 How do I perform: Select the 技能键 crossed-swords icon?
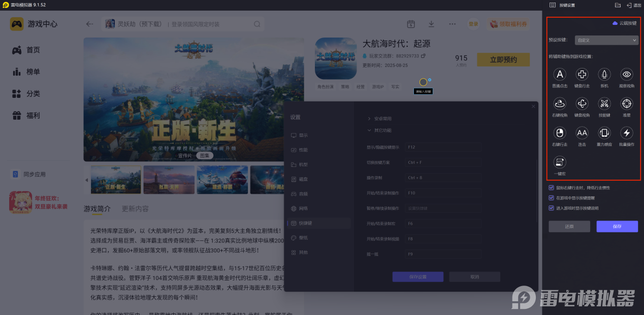click(604, 104)
